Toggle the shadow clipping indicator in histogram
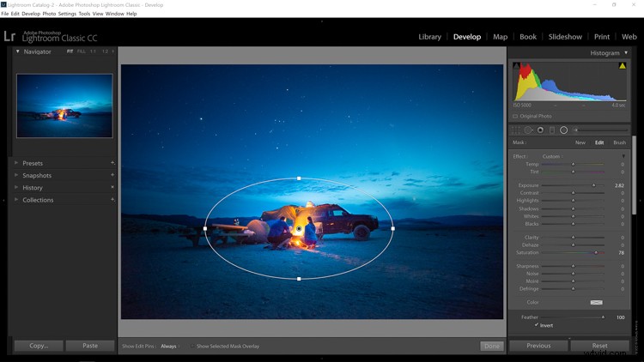The height and width of the screenshot is (362, 644). click(x=516, y=66)
